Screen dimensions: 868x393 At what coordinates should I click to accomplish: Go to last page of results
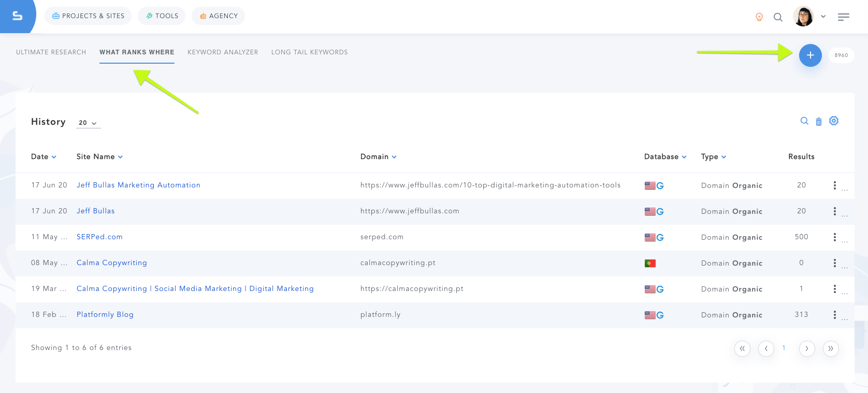[831, 348]
